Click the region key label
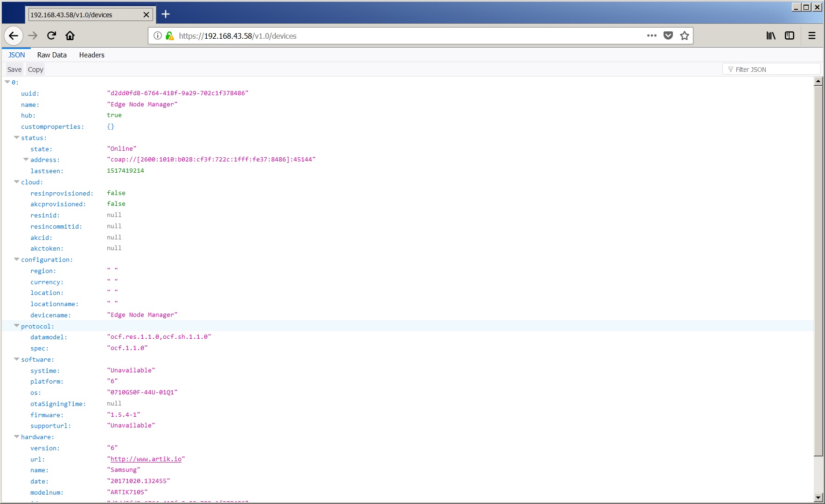825x504 pixels. tap(43, 271)
